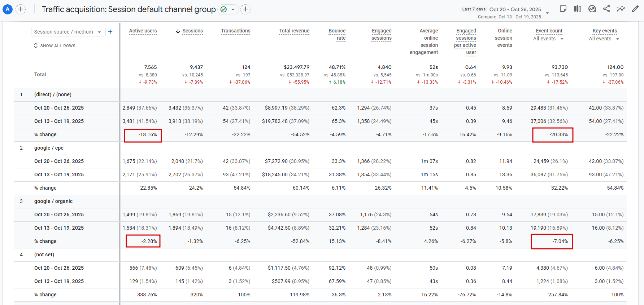Open the Session source / medium dropdown
The image size is (644, 305).
coord(68,32)
